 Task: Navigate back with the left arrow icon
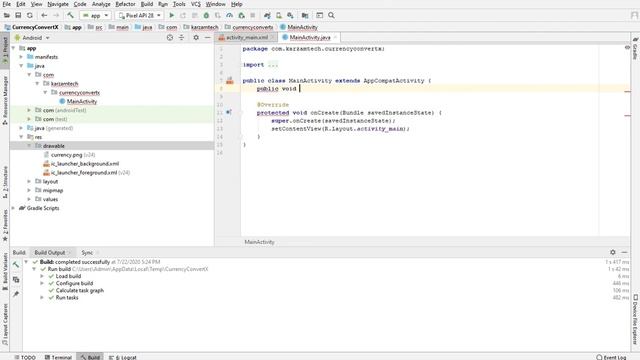pyautogui.click(x=44, y=16)
